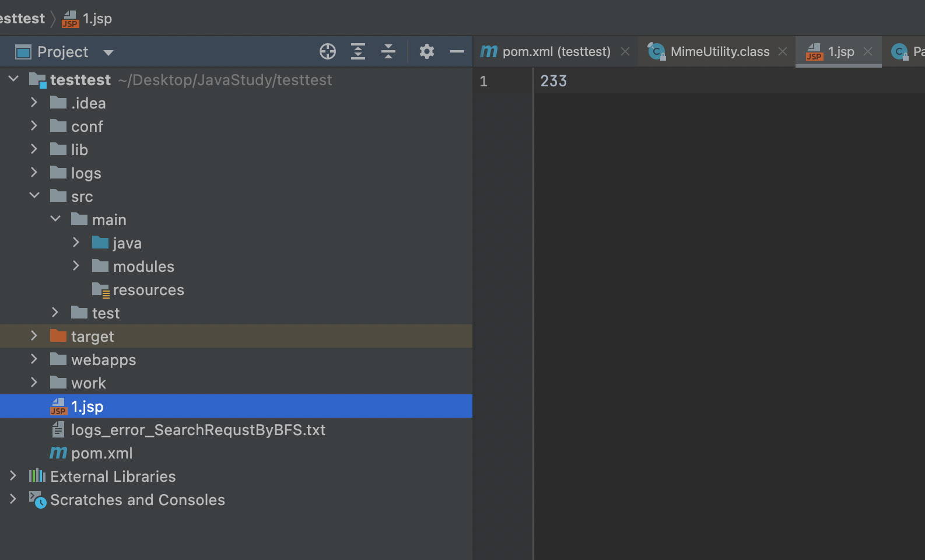Expand the logs folder chevron
Screen dimensions: 925x560
(x=34, y=172)
